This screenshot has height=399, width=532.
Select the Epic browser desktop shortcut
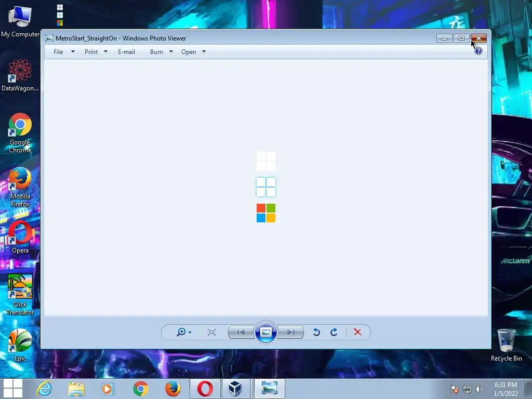(20, 345)
